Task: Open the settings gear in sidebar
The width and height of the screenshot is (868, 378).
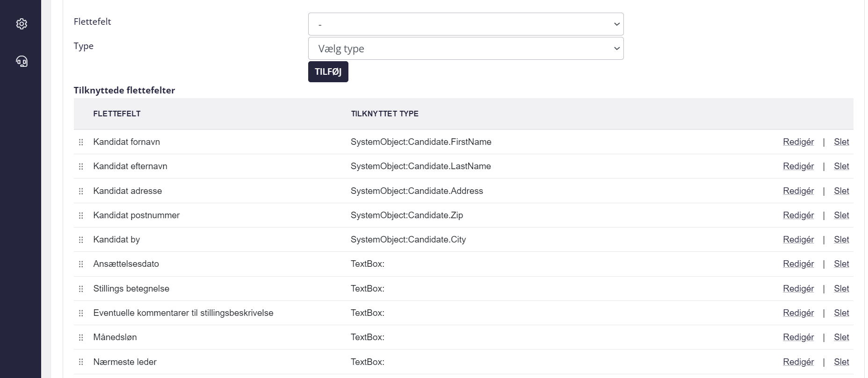Action: tap(22, 24)
